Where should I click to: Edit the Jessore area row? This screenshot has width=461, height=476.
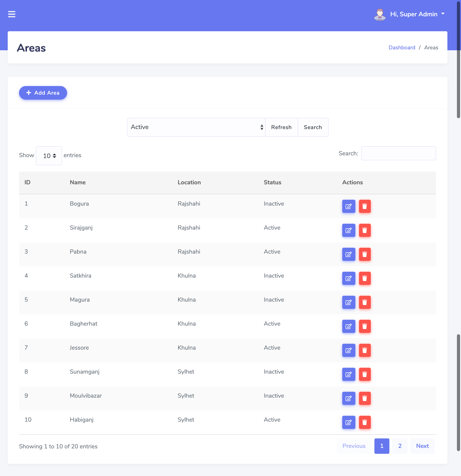click(x=349, y=350)
